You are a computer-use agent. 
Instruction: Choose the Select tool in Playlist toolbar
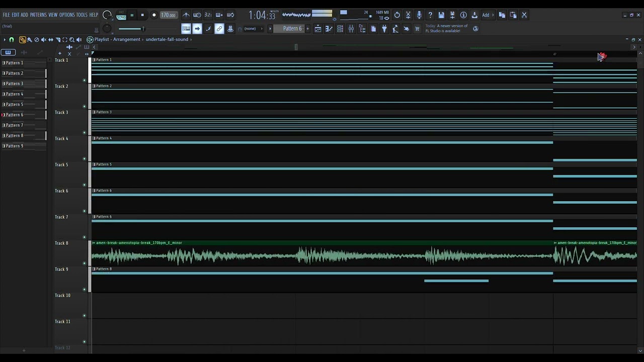pyautogui.click(x=64, y=40)
